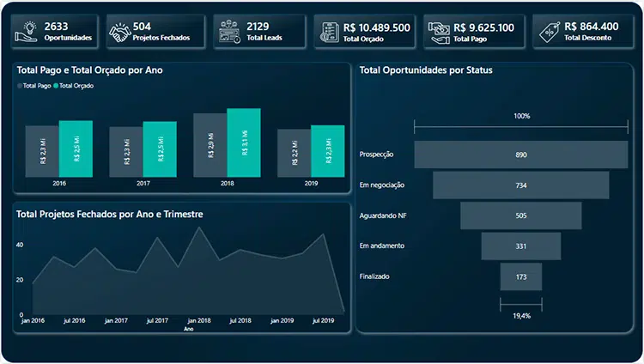Select the 2019 teal Total Orçado bar
The width and height of the screenshot is (644, 364).
(x=327, y=152)
